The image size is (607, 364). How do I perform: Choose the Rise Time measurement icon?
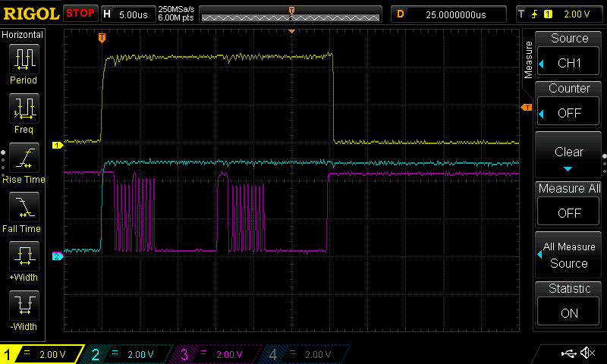coord(24,159)
